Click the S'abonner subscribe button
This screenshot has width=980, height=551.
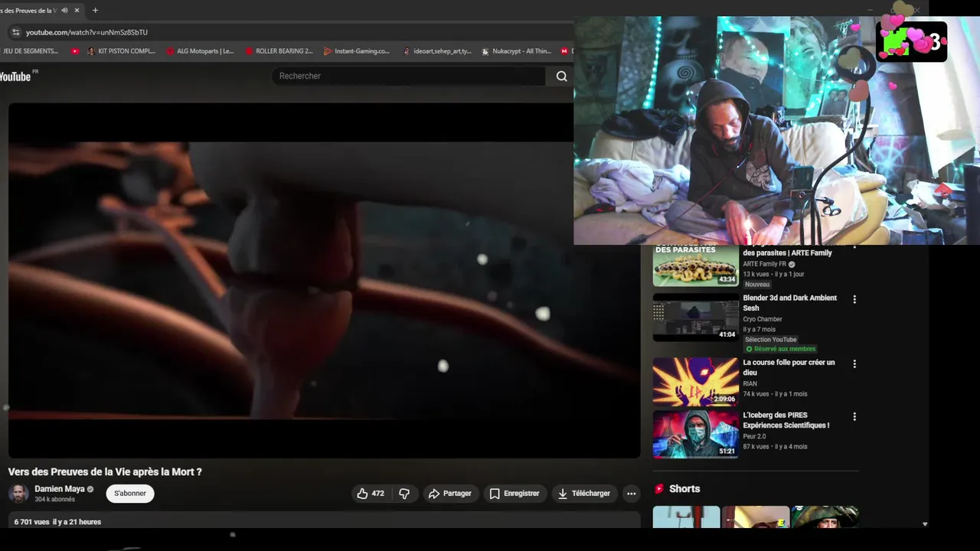tap(130, 494)
